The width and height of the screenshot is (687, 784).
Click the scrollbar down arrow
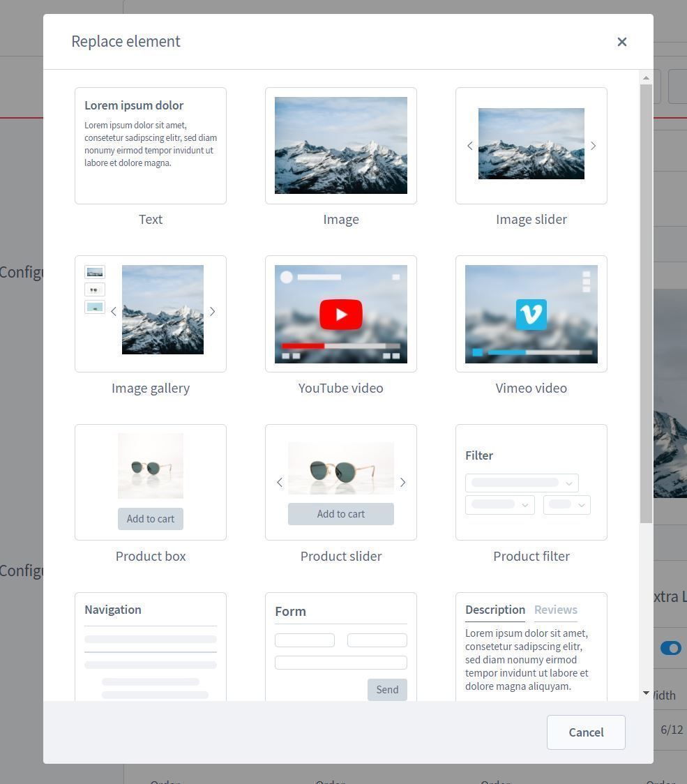point(646,693)
